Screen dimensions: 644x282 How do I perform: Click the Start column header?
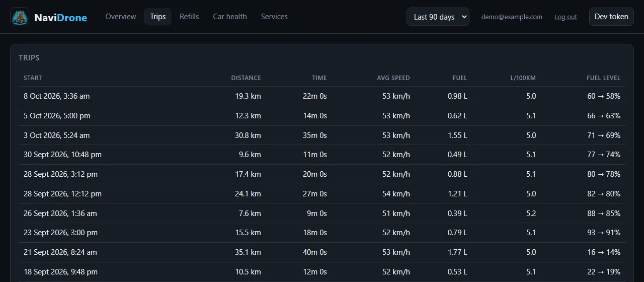tap(33, 78)
